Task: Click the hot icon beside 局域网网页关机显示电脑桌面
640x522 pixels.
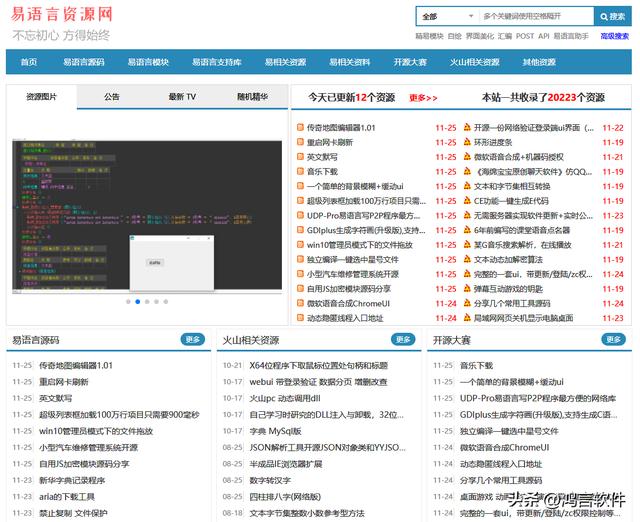Action: [467, 317]
